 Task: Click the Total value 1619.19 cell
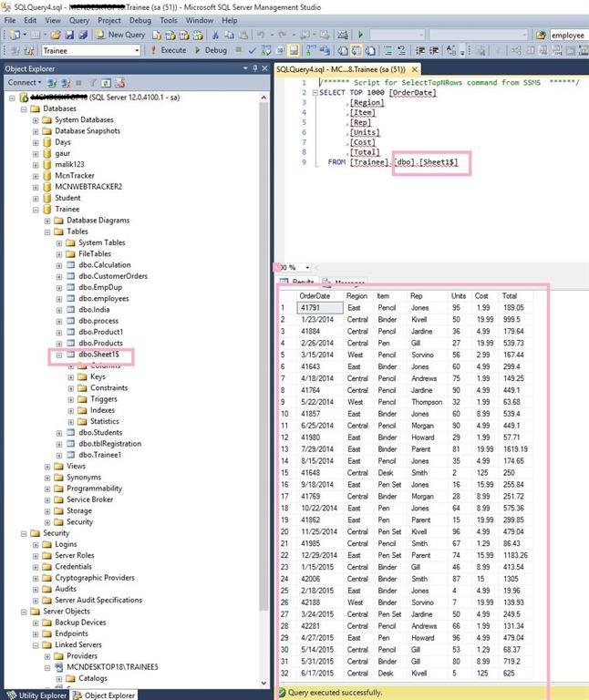pyautogui.click(x=515, y=449)
